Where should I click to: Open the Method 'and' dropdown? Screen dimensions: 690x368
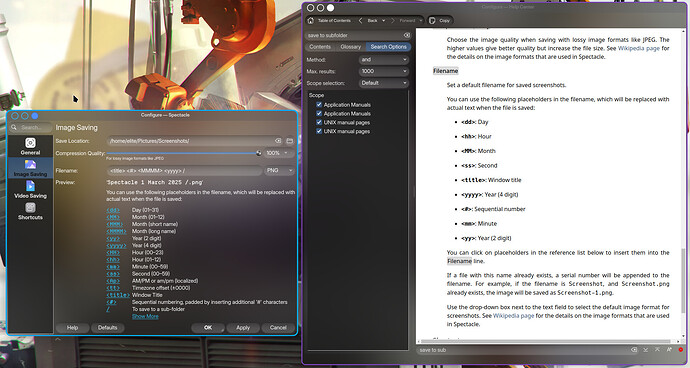click(x=384, y=59)
